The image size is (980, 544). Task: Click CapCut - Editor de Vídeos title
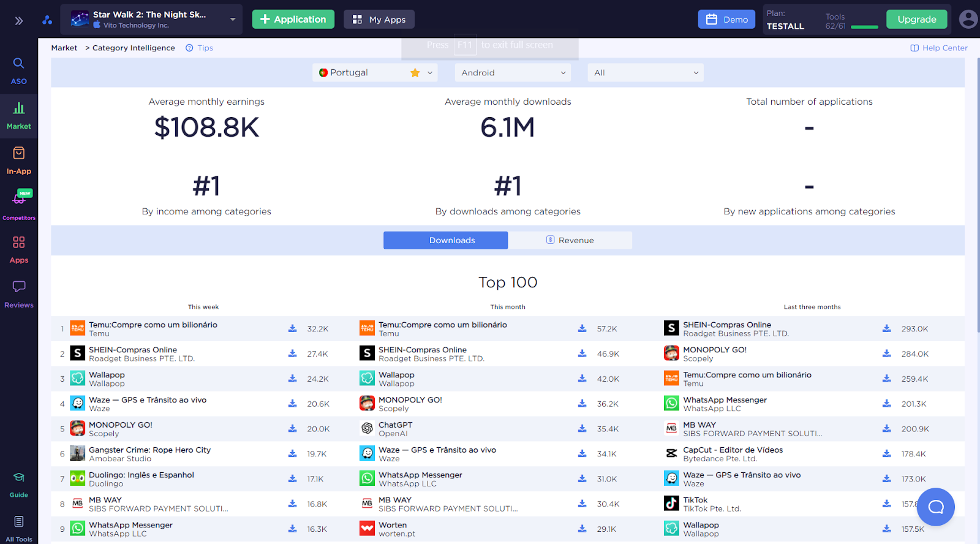coord(733,450)
